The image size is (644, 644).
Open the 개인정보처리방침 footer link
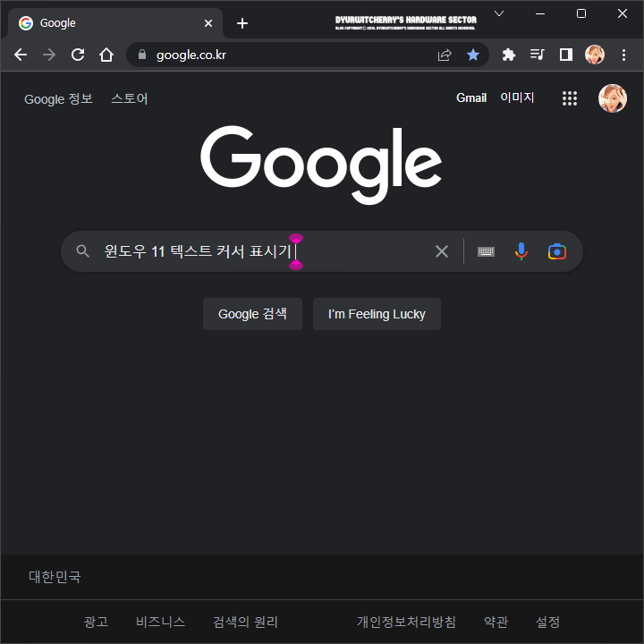406,622
